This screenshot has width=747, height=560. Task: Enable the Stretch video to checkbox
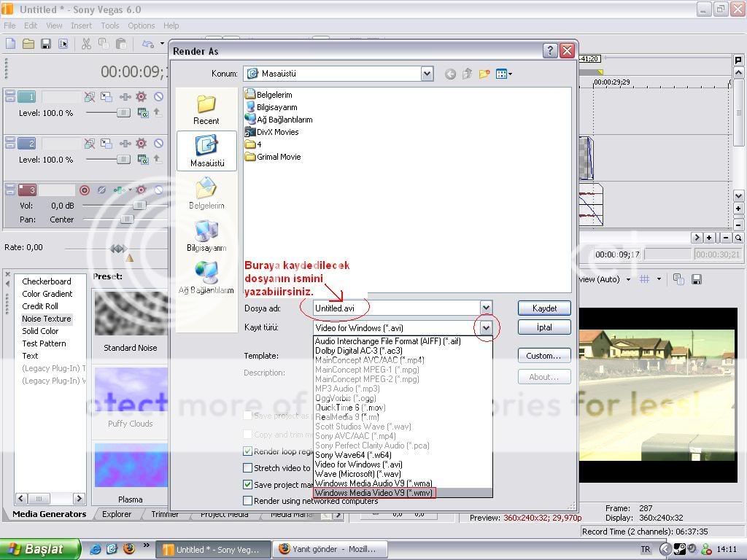coord(248,467)
